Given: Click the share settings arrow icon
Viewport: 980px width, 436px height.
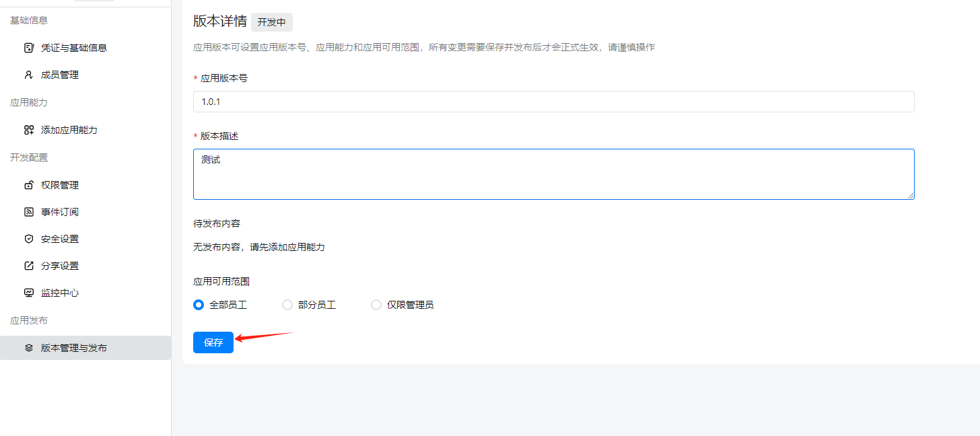Looking at the screenshot, I should coord(29,266).
